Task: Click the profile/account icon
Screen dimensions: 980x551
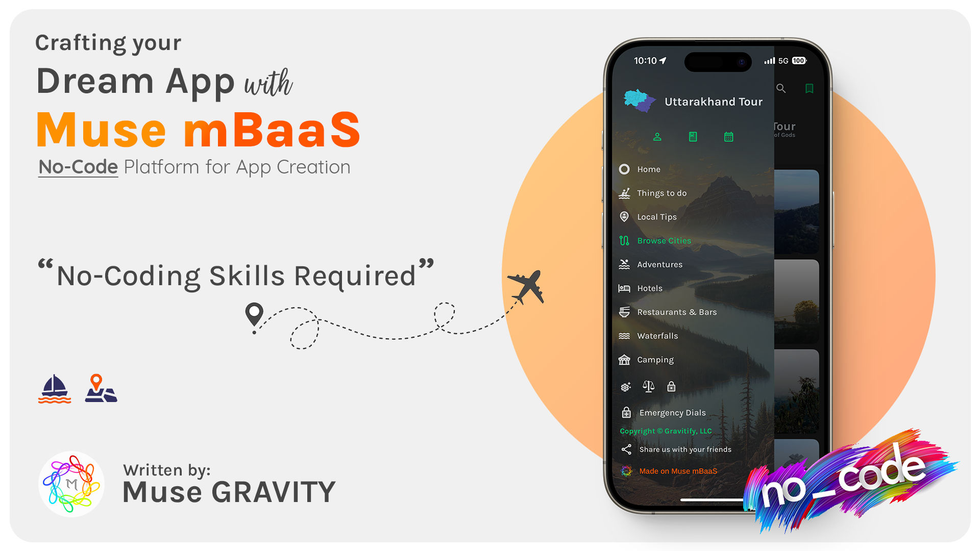Action: [x=656, y=137]
